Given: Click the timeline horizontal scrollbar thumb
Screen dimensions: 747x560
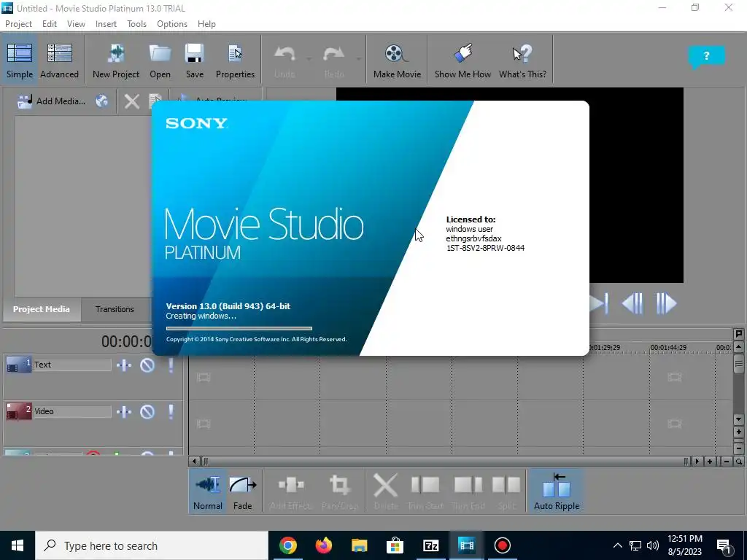Looking at the screenshot, I should [446, 461].
